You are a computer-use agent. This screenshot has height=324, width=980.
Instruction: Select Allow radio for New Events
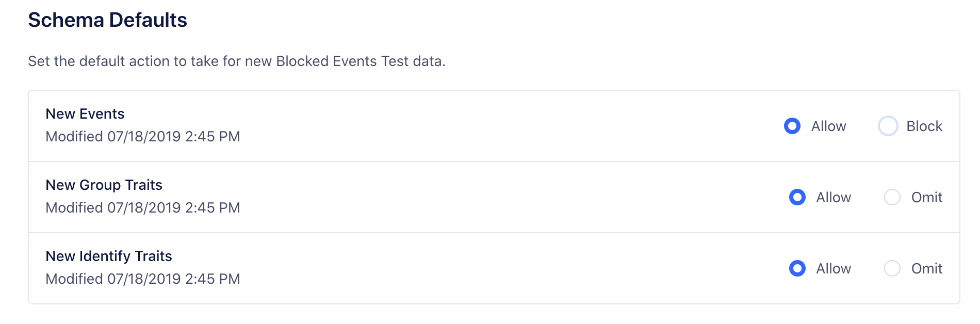click(792, 126)
